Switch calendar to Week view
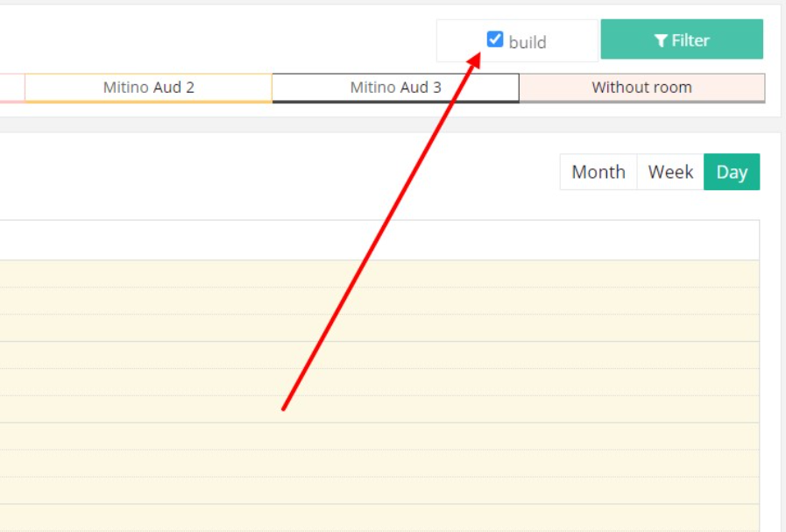The image size is (786, 532). (670, 172)
